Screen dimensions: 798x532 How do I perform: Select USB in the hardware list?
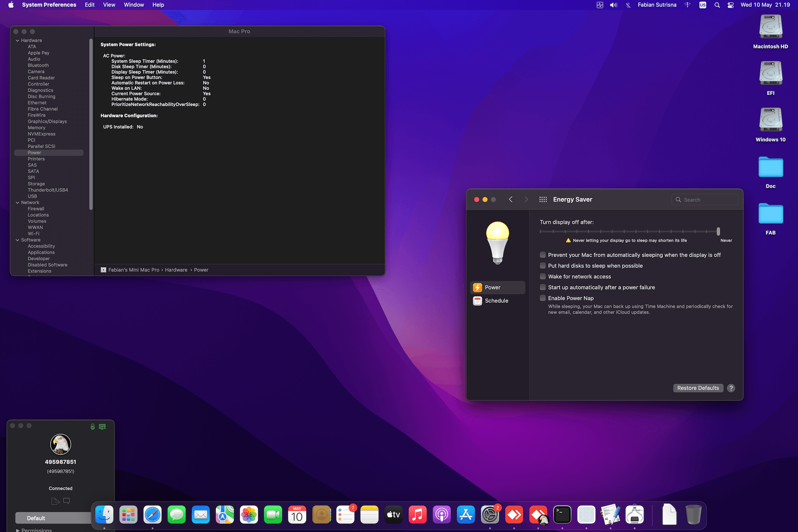tap(32, 196)
